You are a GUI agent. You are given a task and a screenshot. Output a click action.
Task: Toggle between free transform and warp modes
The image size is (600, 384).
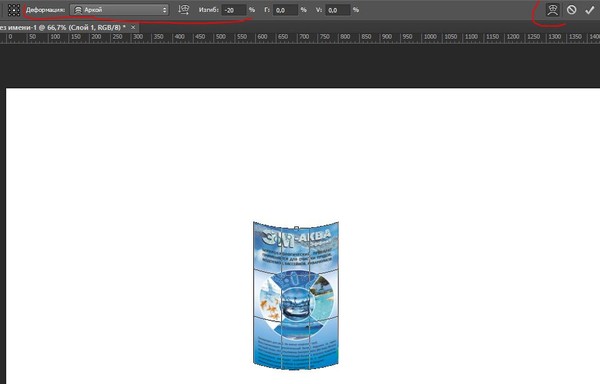point(553,10)
